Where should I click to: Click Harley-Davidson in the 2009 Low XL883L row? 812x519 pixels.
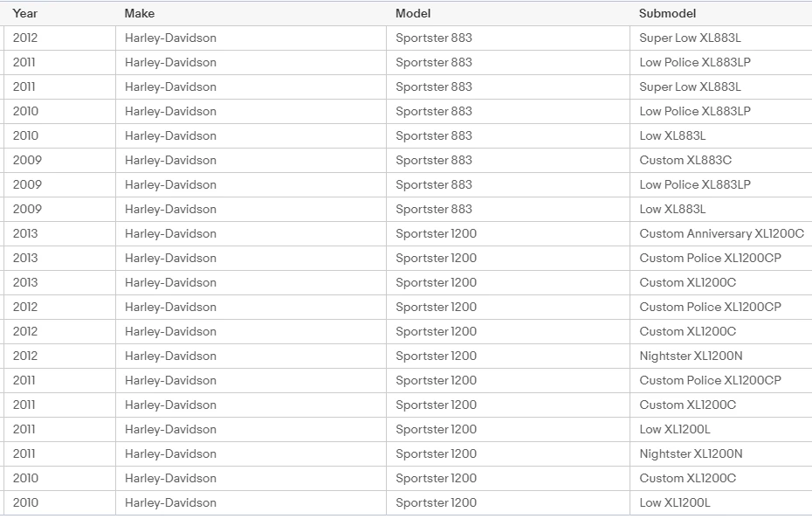click(x=170, y=209)
